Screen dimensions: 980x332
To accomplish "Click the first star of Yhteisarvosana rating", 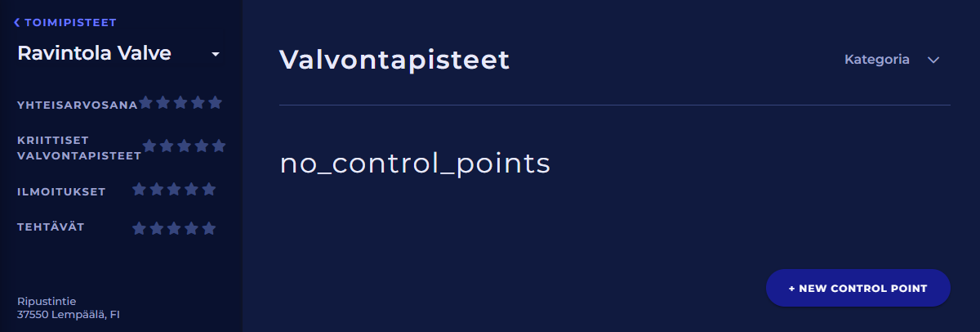I will 145,103.
